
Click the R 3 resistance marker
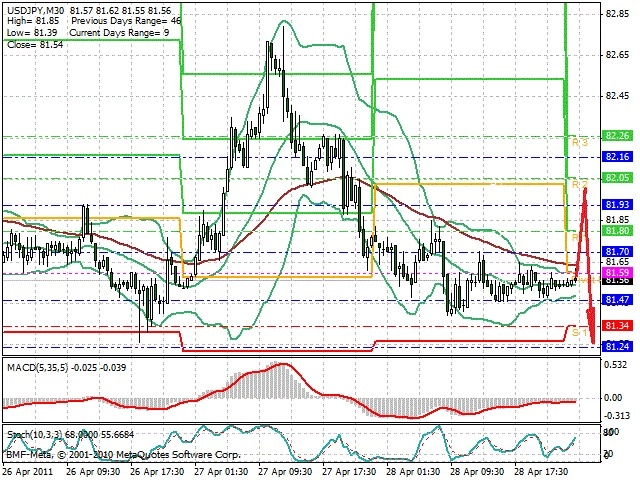(x=580, y=142)
